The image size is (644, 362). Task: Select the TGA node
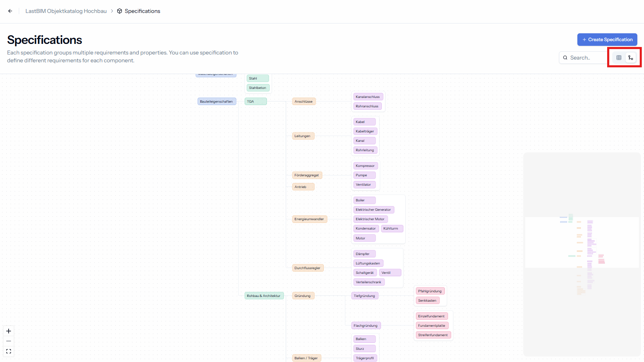click(x=256, y=101)
